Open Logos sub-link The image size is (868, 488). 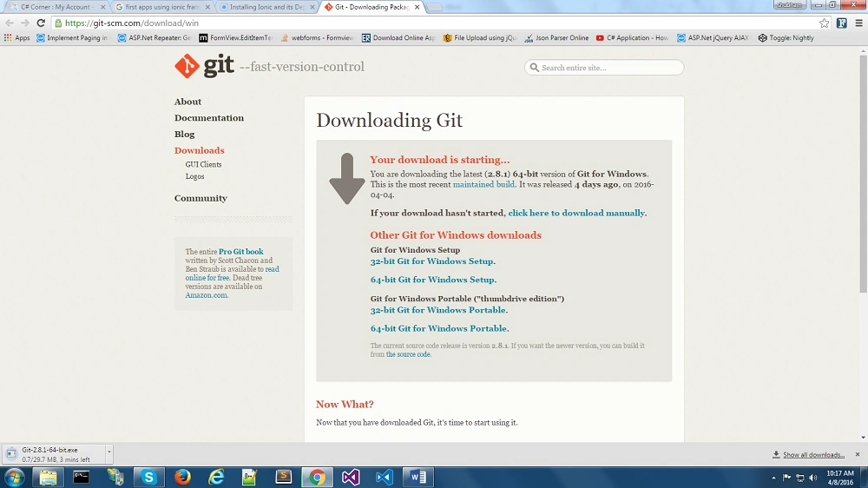point(194,176)
